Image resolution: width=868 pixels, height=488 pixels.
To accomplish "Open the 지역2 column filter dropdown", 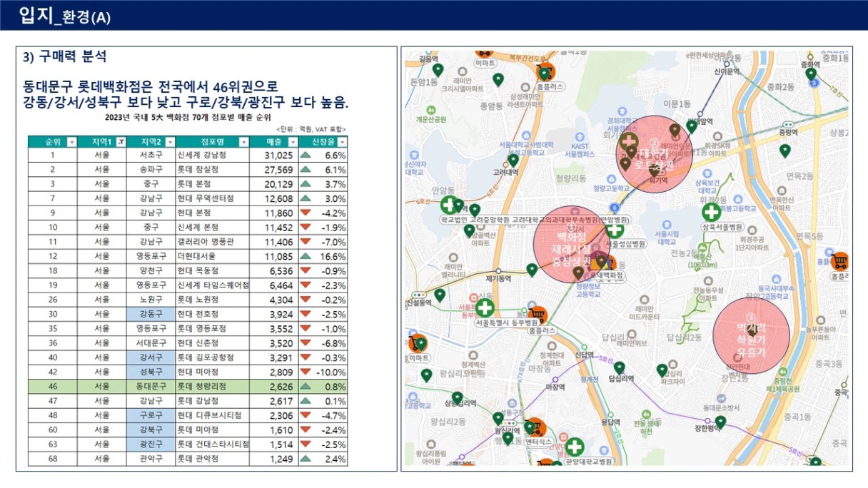I will pyautogui.click(x=169, y=142).
